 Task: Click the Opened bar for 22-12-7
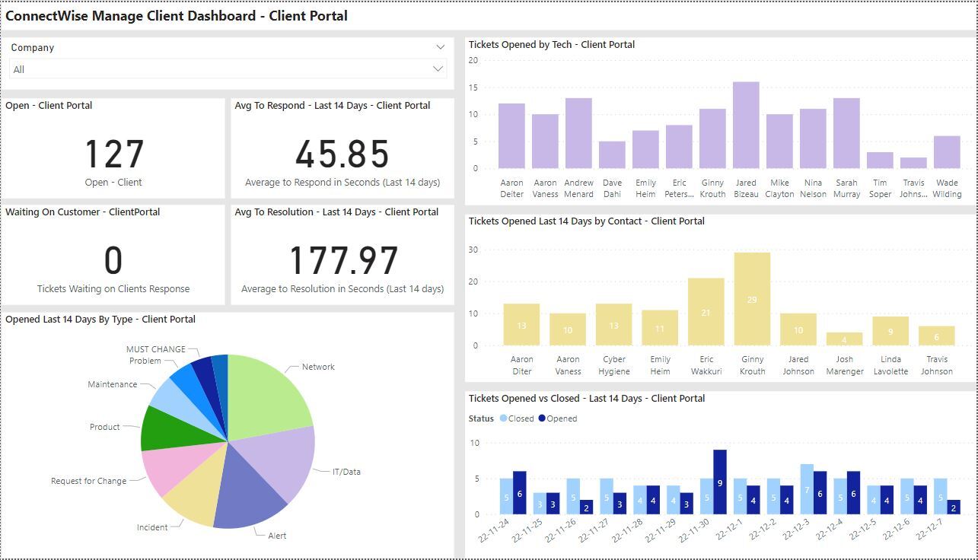coord(954,508)
